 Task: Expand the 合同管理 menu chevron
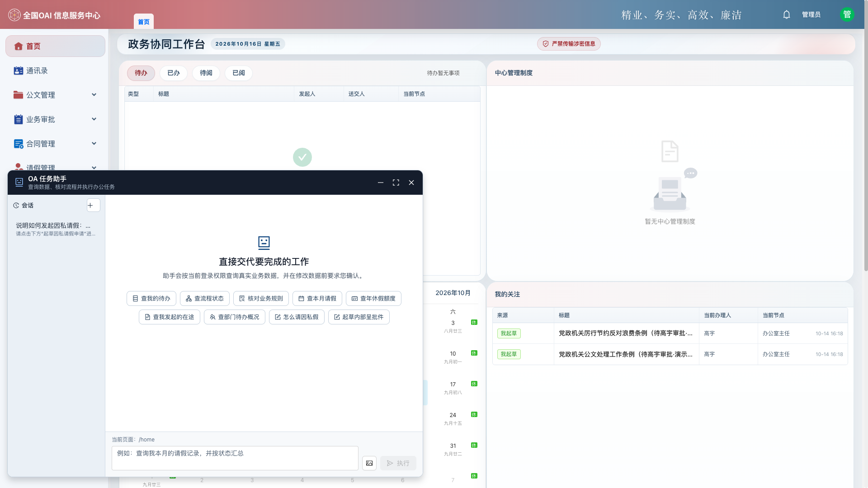click(94, 144)
